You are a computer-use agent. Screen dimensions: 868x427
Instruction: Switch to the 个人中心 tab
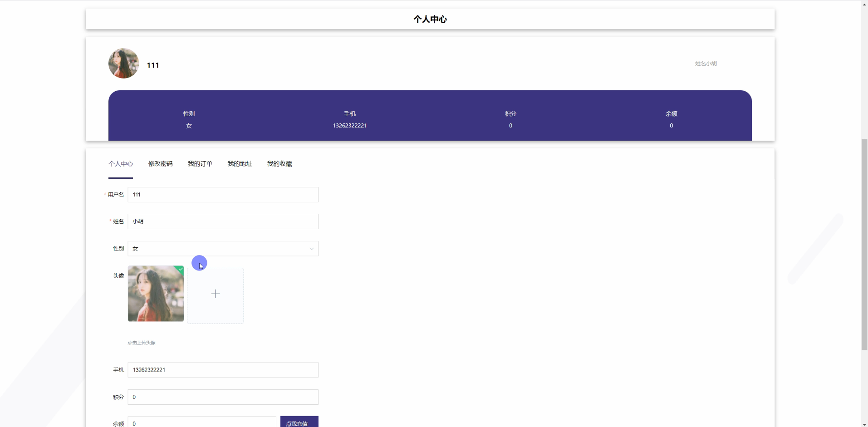click(121, 164)
